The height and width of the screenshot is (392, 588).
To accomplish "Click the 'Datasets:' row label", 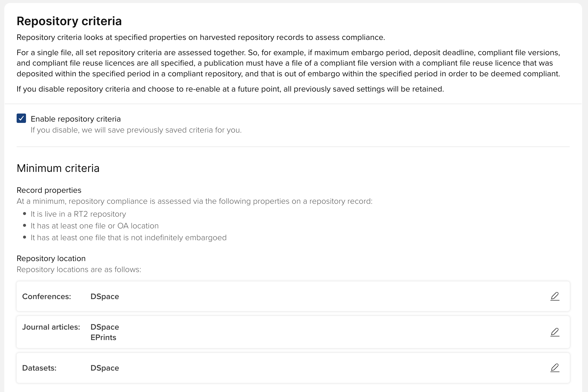I will pos(39,368).
